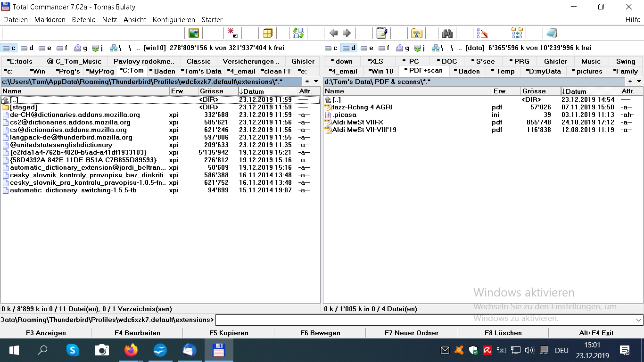Go forward using the right arrow toolbar icon

347,33
